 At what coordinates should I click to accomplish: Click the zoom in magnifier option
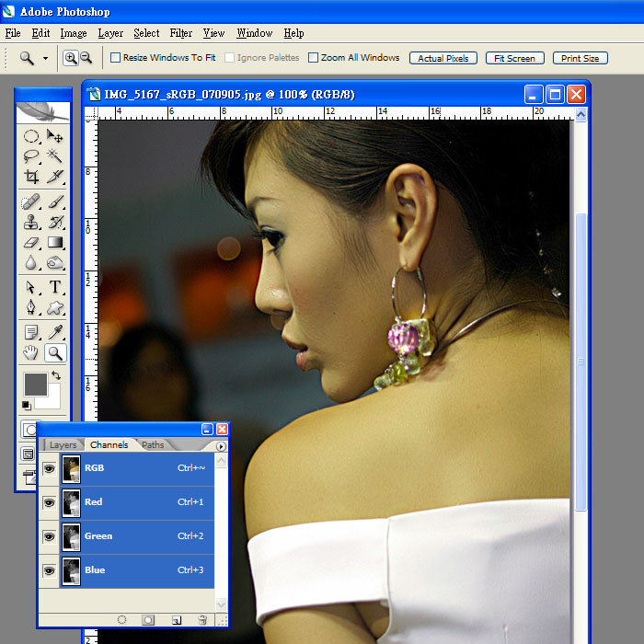(x=71, y=58)
